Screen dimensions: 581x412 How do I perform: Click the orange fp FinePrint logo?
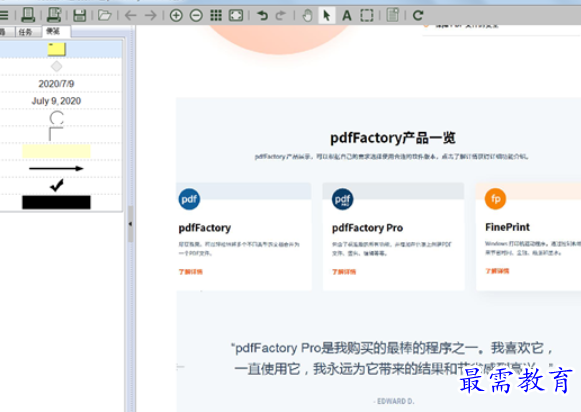495,199
